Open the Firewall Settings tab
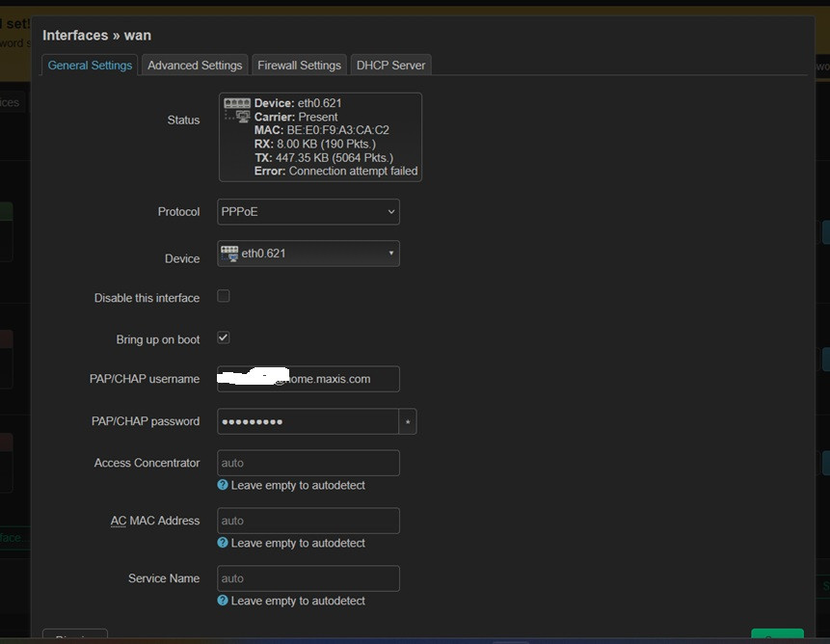The height and width of the screenshot is (644, 830). point(299,66)
